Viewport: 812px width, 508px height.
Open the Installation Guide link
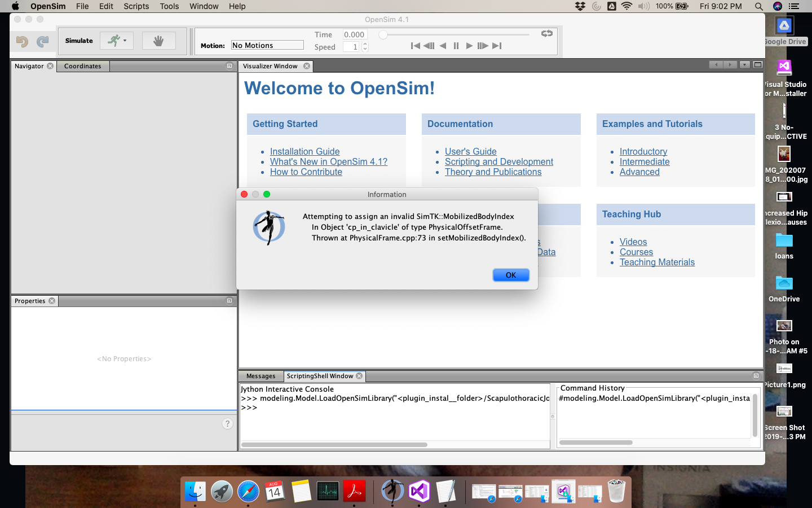304,151
